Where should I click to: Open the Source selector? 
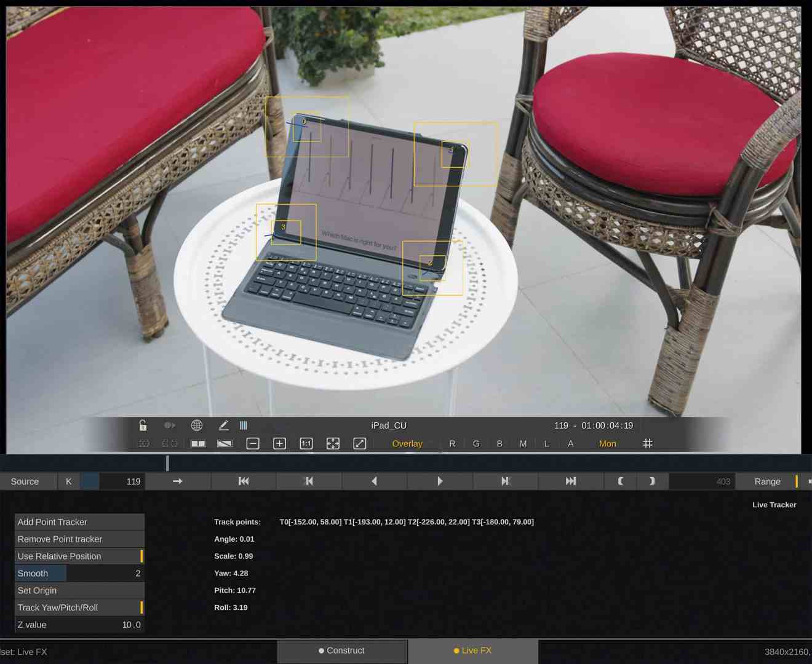pos(25,481)
